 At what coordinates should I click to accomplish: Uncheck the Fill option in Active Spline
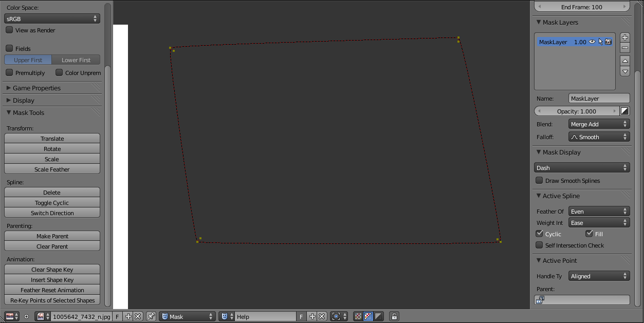[x=590, y=233]
